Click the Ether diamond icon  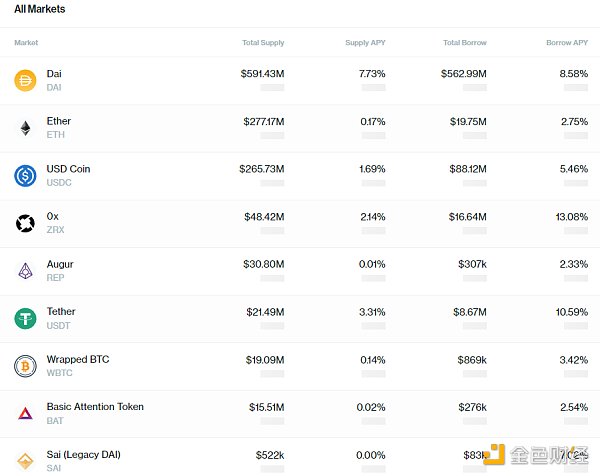(x=25, y=128)
